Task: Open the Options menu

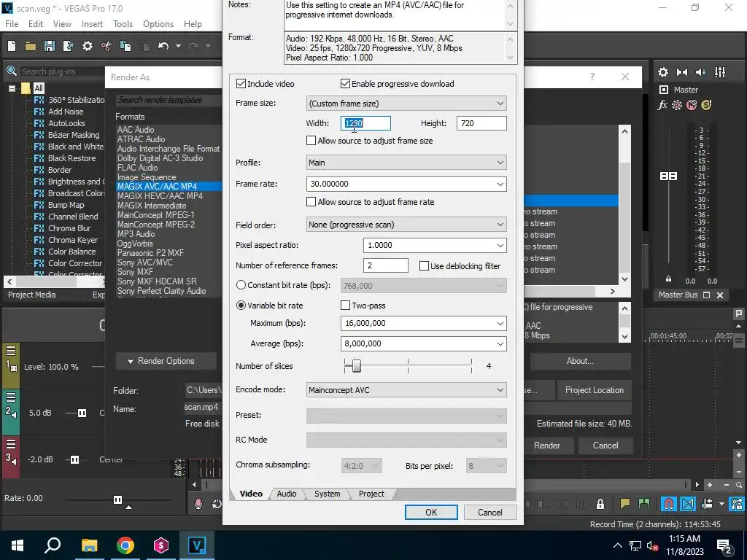Action: point(158,24)
